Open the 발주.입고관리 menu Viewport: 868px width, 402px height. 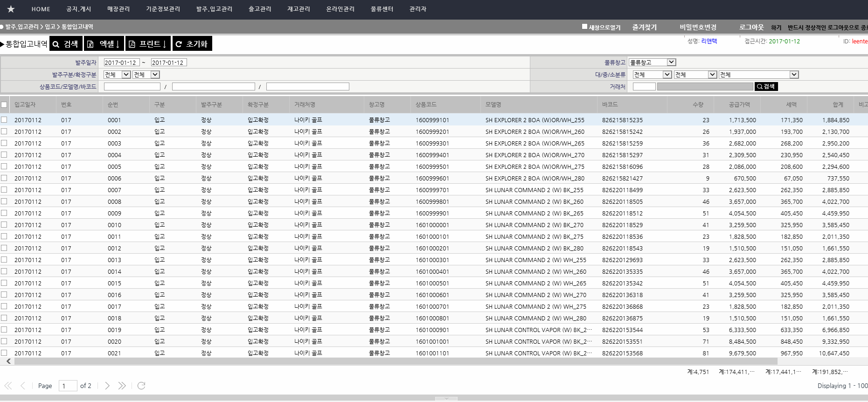point(214,9)
